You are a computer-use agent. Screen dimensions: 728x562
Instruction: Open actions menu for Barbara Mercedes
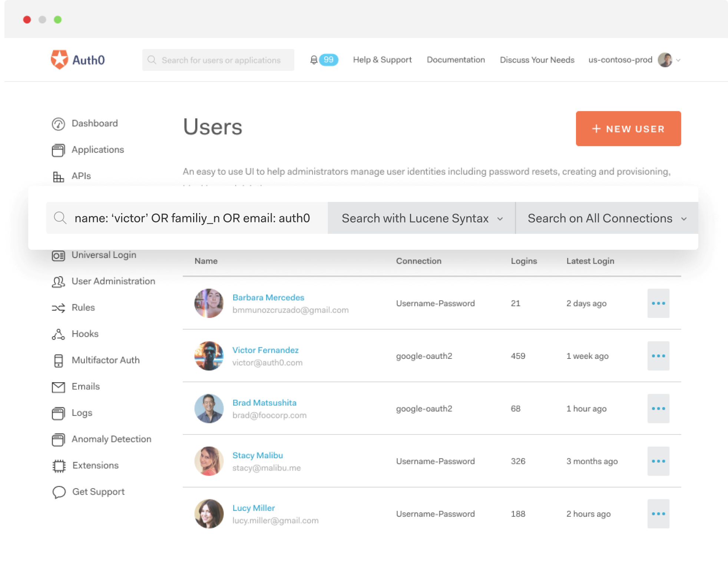[658, 303]
